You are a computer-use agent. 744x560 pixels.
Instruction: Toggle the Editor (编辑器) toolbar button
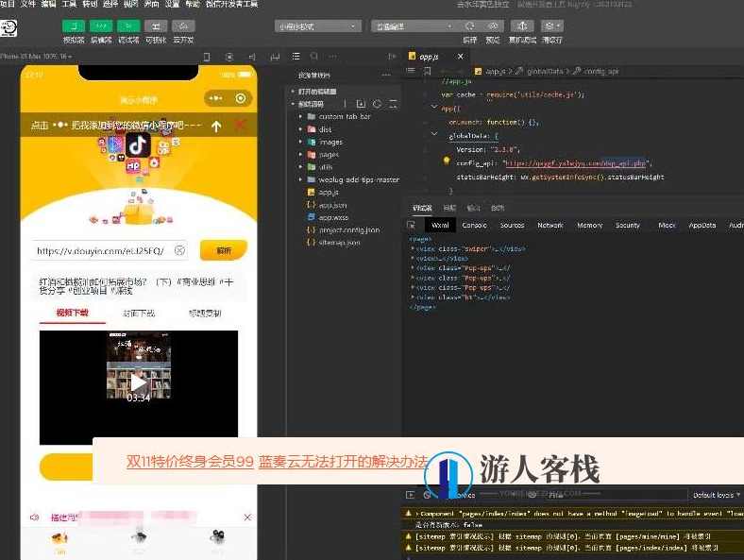[x=101, y=26]
